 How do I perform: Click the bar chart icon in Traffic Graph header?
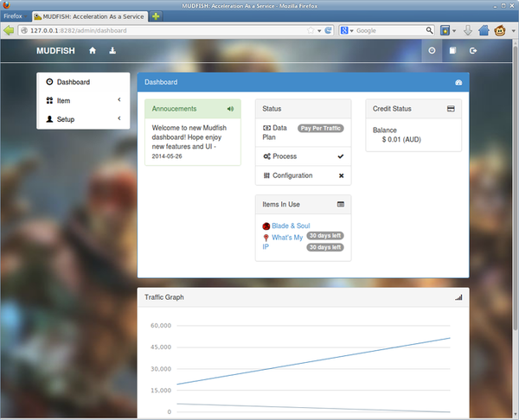pos(458,297)
